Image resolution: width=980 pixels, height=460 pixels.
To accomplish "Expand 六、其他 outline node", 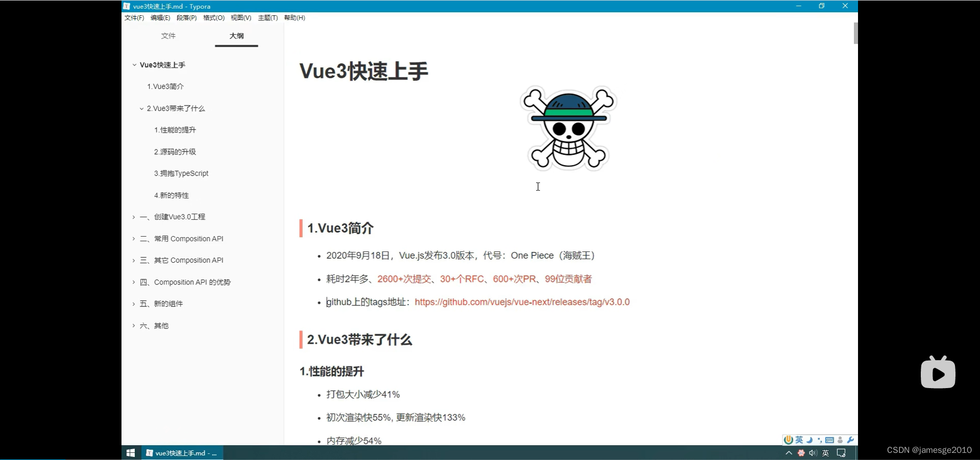I will (x=134, y=325).
